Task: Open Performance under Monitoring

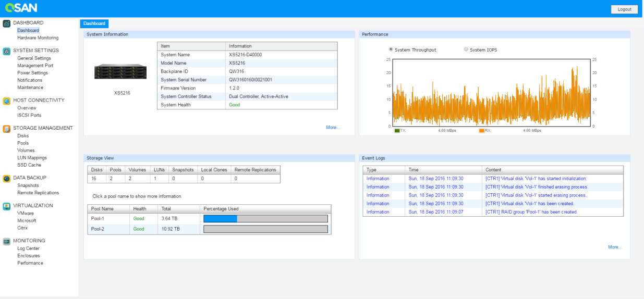Action: pyautogui.click(x=30, y=263)
